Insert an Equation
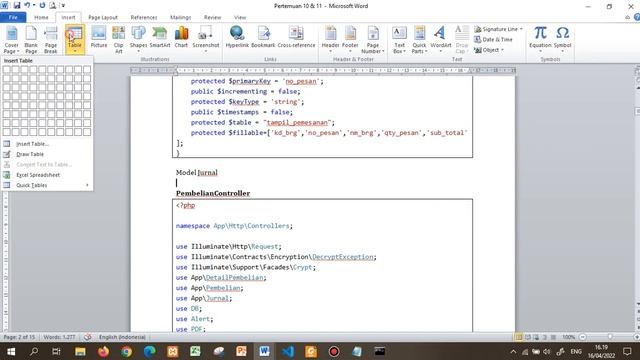This screenshot has height=360, width=640. (540, 38)
